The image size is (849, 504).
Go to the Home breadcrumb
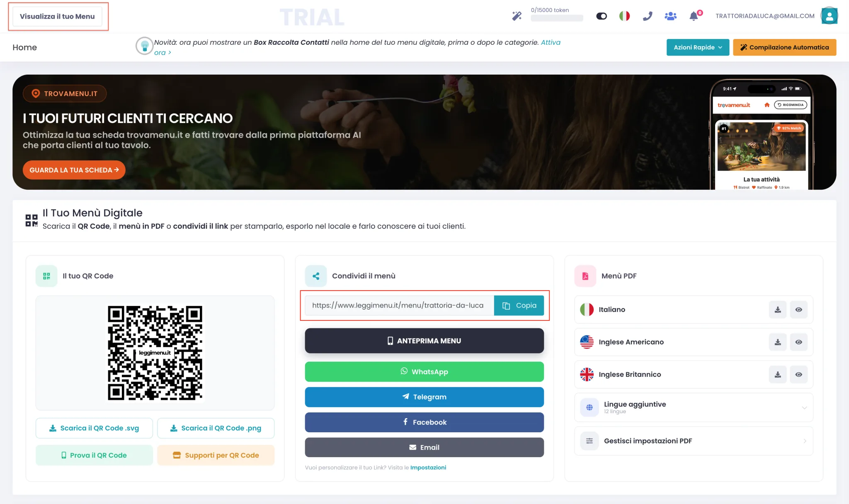[24, 47]
